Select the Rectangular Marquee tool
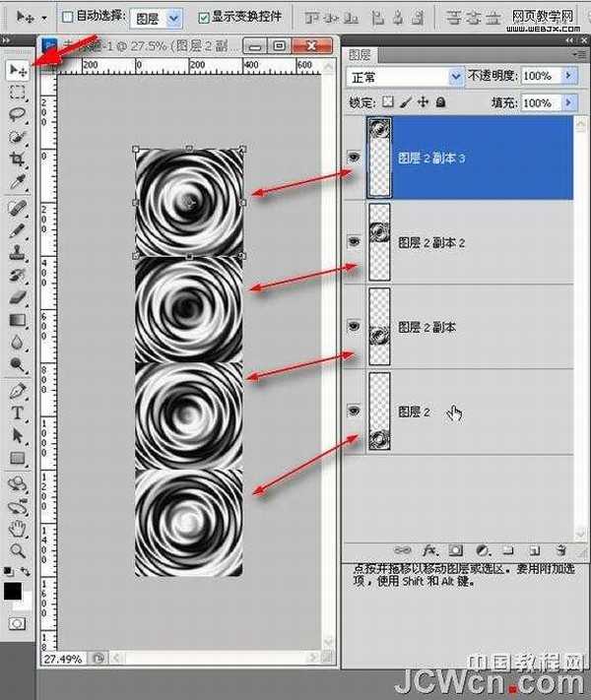Screen dimensions: 591x700 [x=18, y=92]
